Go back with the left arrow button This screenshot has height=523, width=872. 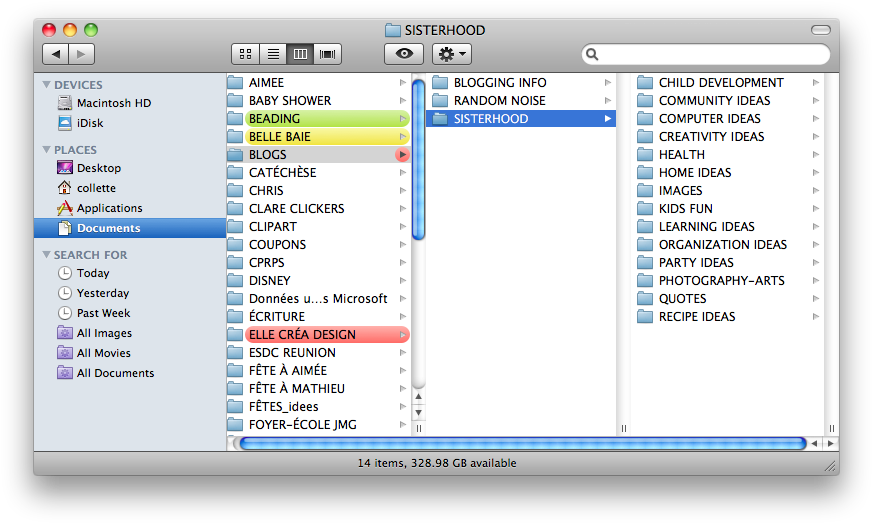click(55, 54)
